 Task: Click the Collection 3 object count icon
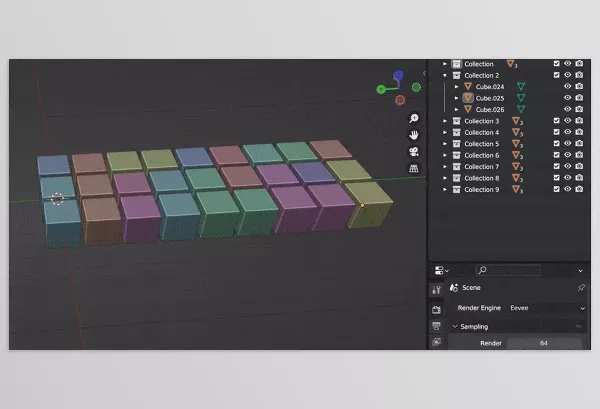coord(517,121)
